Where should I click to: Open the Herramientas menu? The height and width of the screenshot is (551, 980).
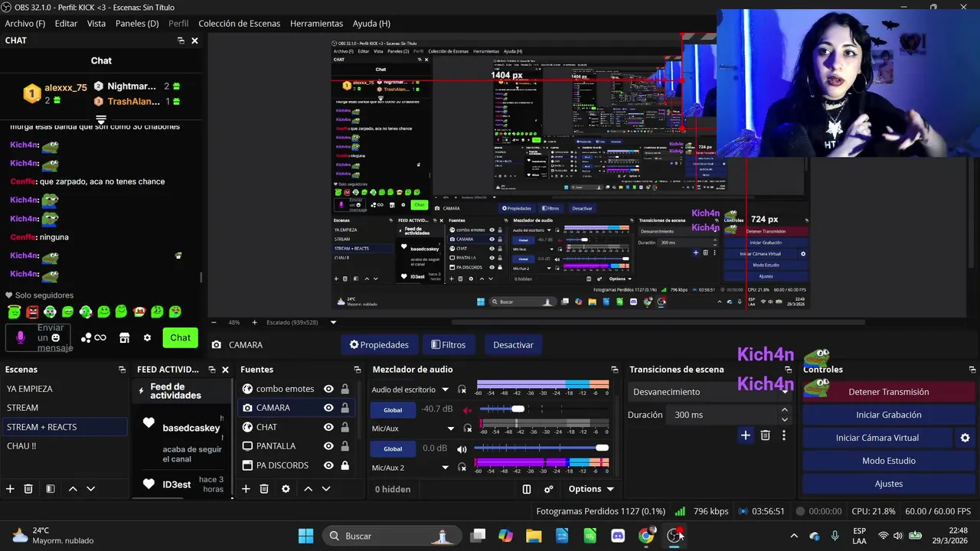click(x=316, y=24)
